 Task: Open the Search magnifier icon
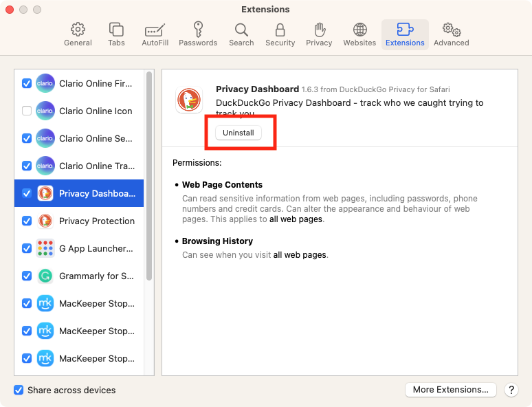click(241, 30)
